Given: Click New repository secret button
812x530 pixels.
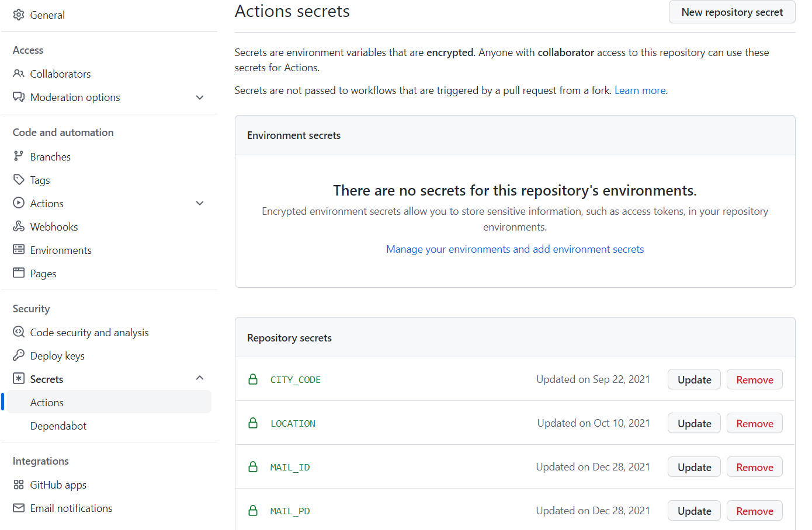Looking at the screenshot, I should point(731,12).
